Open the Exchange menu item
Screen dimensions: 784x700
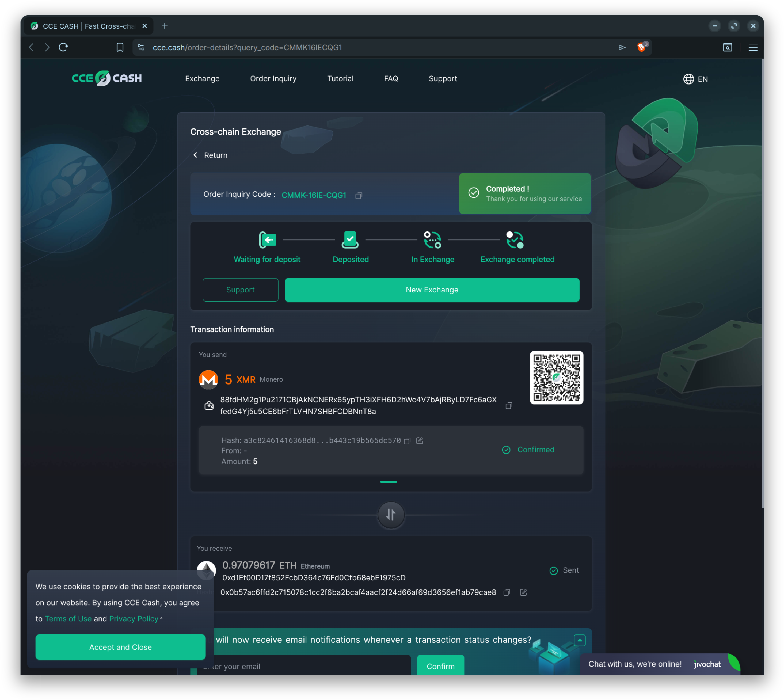(x=202, y=78)
